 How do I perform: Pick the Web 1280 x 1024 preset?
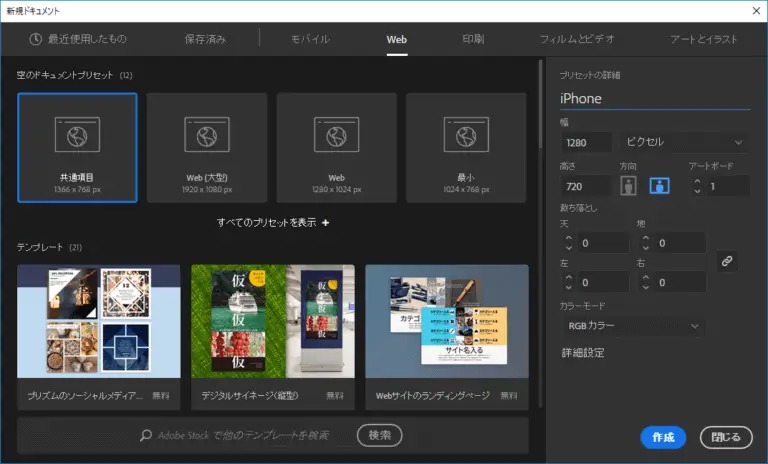pos(336,147)
